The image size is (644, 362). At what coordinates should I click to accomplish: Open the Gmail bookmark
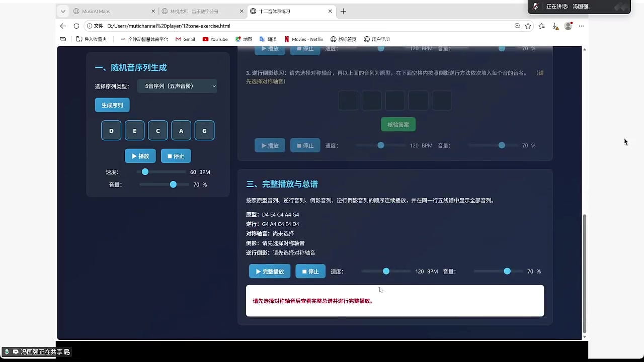[x=185, y=39]
